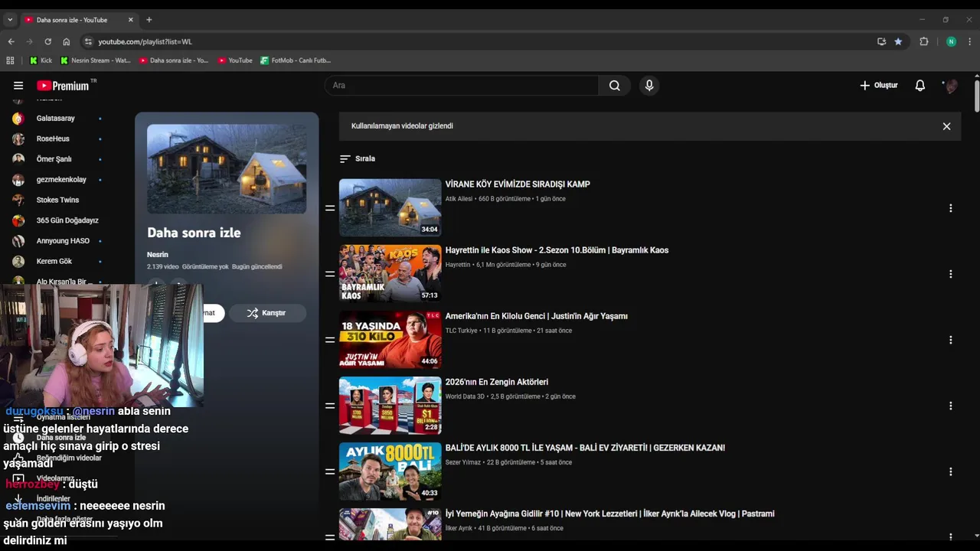Viewport: 980px width, 551px height.
Task: Click the browser home icon
Action: 66,41
